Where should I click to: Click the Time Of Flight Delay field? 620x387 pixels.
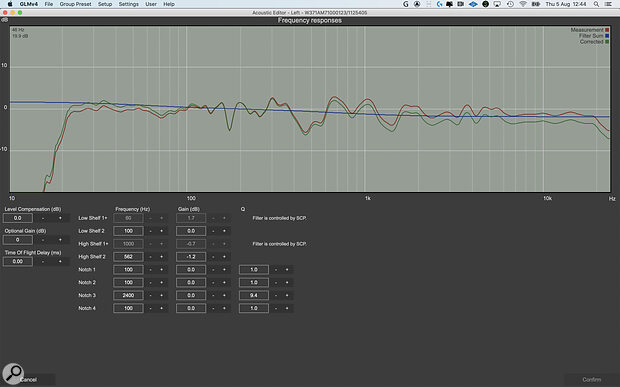coord(18,261)
